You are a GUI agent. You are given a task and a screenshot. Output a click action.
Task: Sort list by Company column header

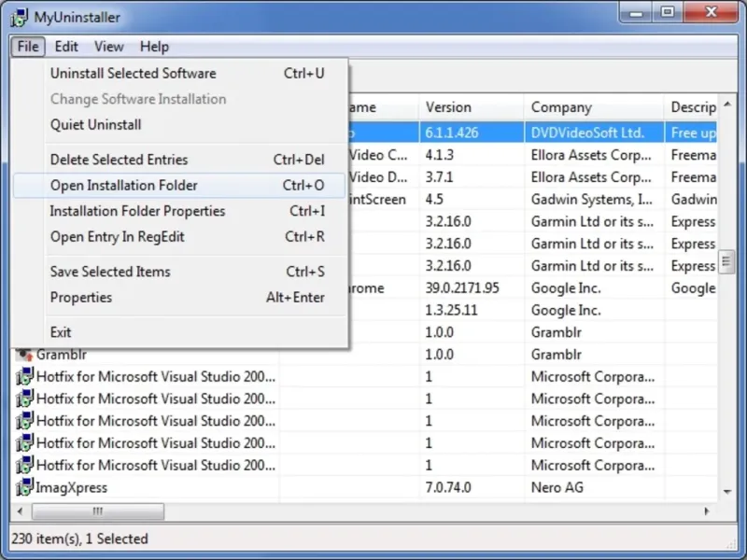click(x=561, y=107)
